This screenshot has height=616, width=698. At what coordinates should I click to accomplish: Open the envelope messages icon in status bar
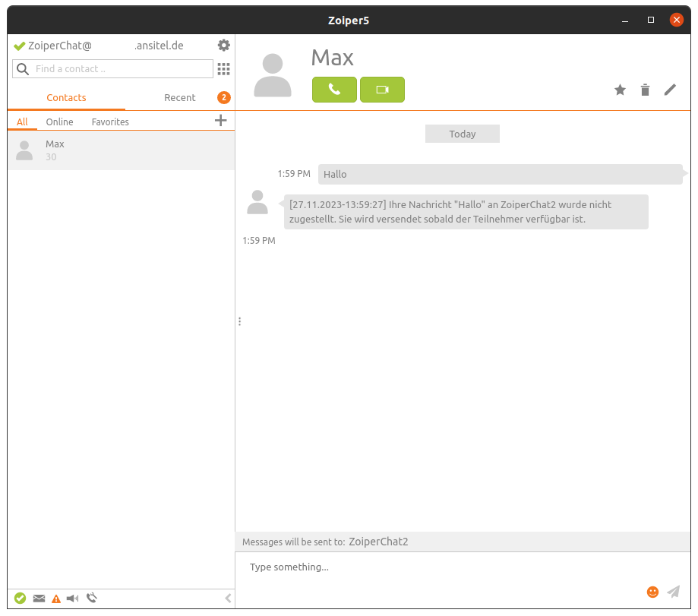click(x=39, y=599)
